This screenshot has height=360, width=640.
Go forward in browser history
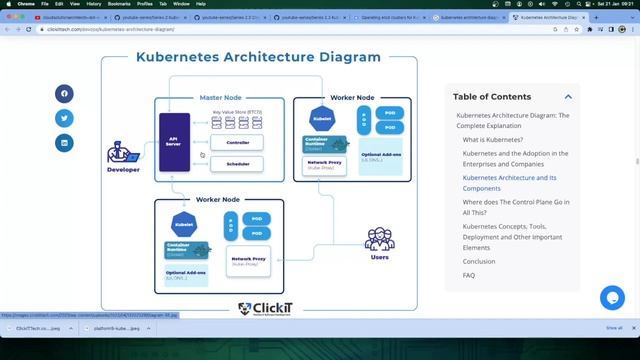tap(18, 29)
